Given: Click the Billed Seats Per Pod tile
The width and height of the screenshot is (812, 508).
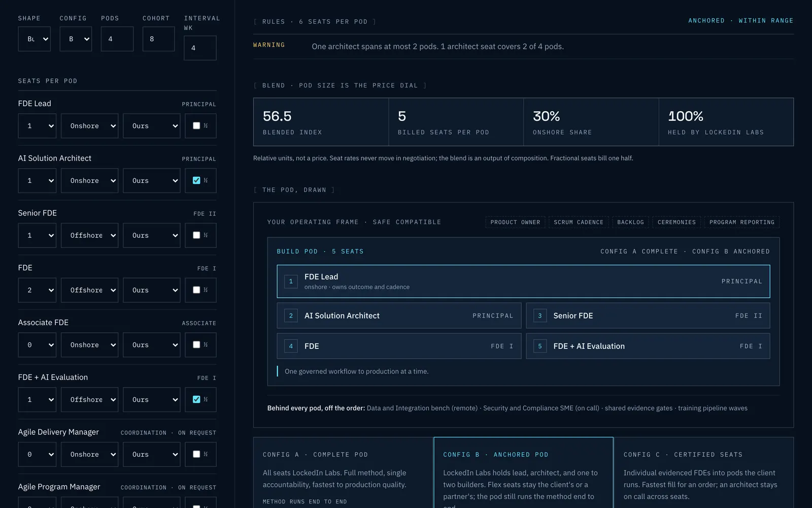Looking at the screenshot, I should (456, 122).
